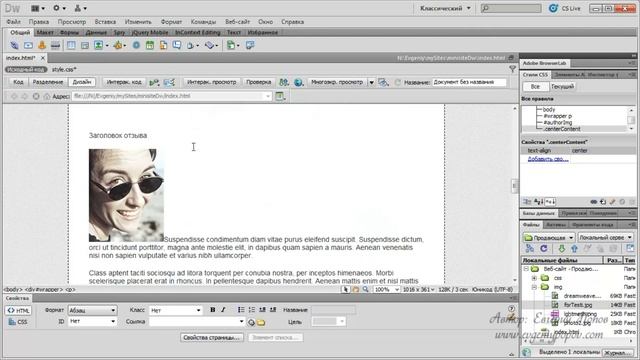This screenshot has height=360, width=640.
Task: Insert the date calendar icon
Action: click(150, 45)
